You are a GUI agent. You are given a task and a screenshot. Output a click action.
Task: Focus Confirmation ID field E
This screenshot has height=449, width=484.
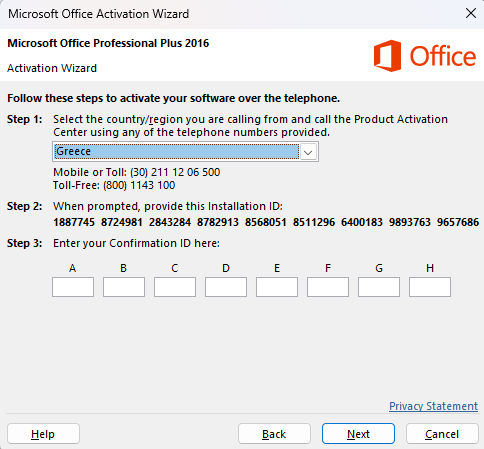point(277,287)
